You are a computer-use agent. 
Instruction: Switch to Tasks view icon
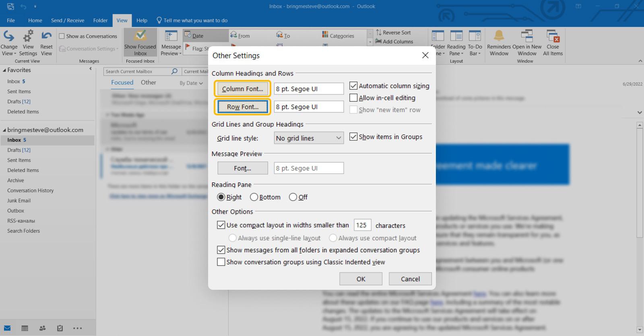pos(60,328)
